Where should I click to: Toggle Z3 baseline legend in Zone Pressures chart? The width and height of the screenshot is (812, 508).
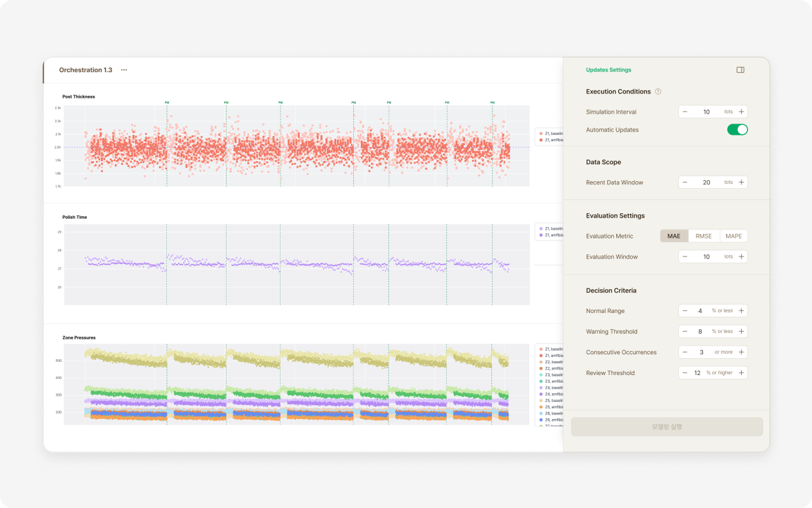(552, 375)
